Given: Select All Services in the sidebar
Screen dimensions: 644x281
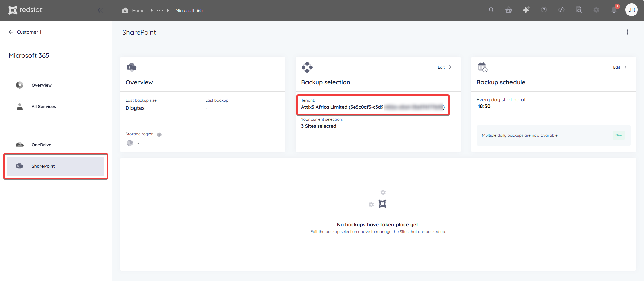Looking at the screenshot, I should point(56,106).
